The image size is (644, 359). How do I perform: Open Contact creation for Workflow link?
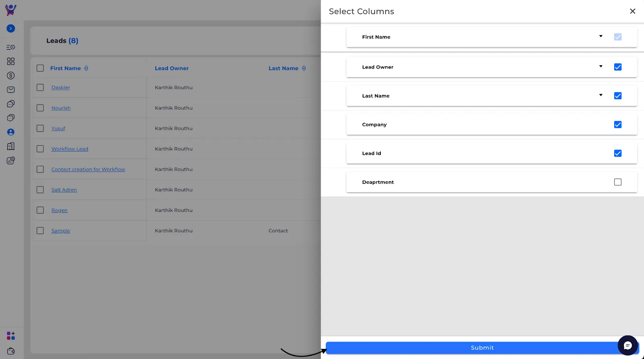88,169
